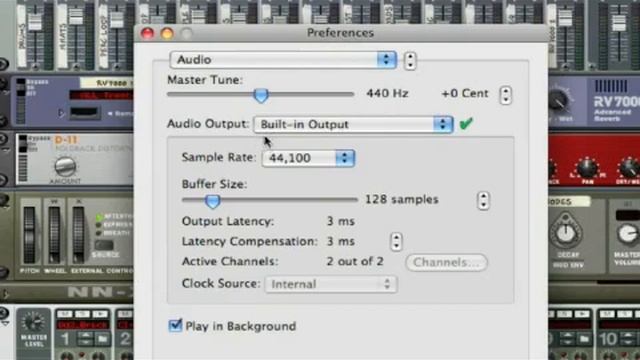The width and height of the screenshot is (640, 360).
Task: Click the 2 out of 2 Active Channels value
Action: [355, 261]
